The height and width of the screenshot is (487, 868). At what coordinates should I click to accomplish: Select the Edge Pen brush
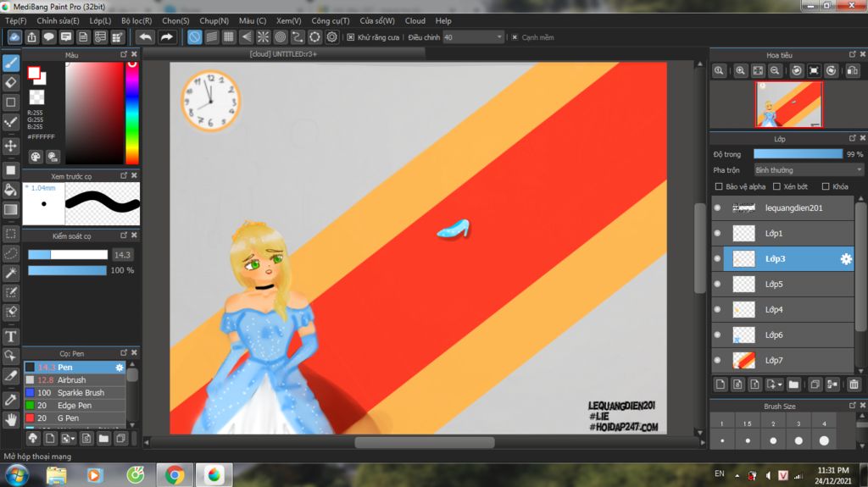coord(75,405)
